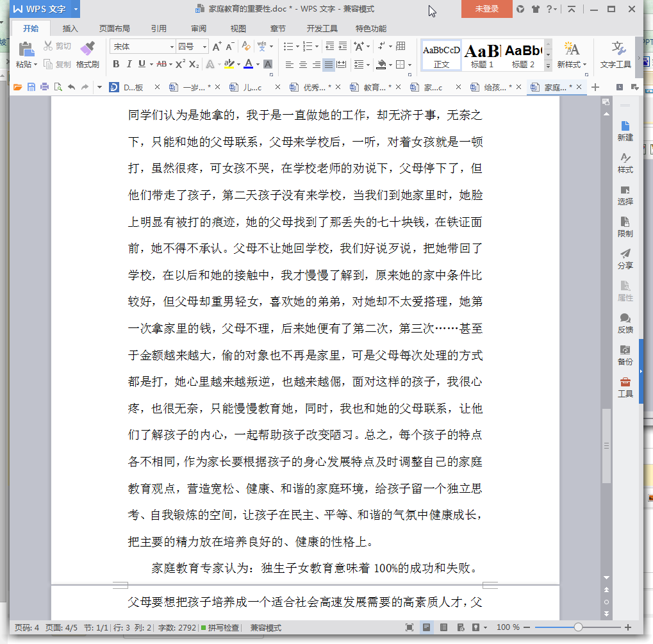Image resolution: width=653 pixels, height=644 pixels.
Task: Toggle italic formatting with I button
Action: click(129, 64)
